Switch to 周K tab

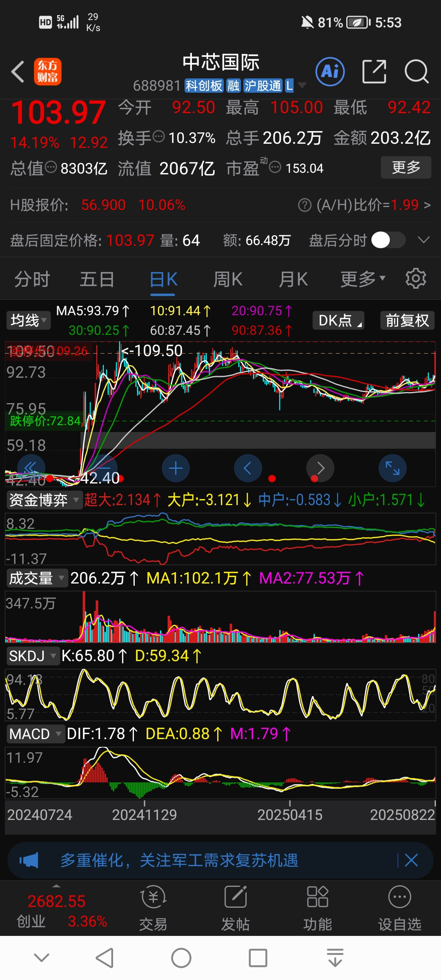coord(228,280)
